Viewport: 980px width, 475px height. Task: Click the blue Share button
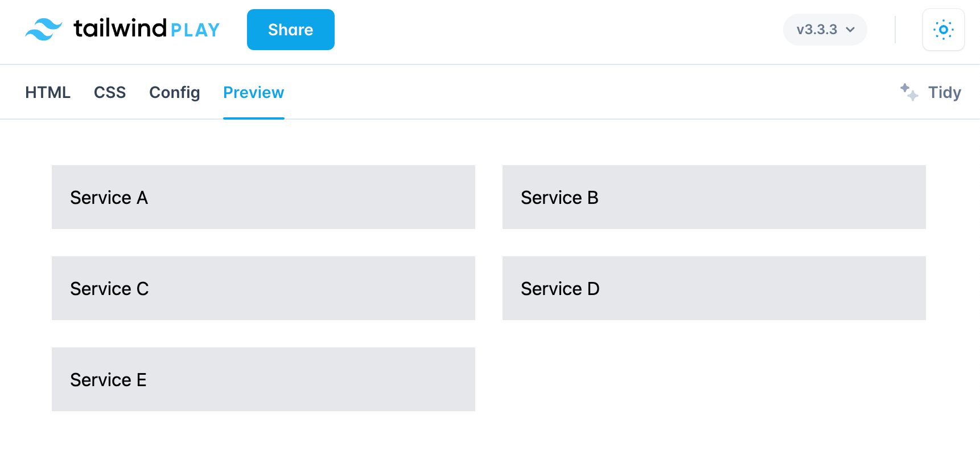coord(290,30)
